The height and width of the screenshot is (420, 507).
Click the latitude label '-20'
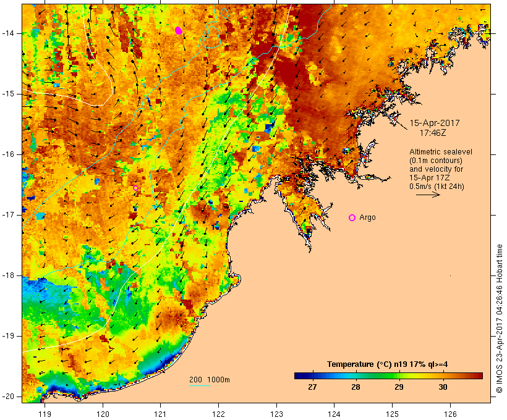tap(8, 397)
